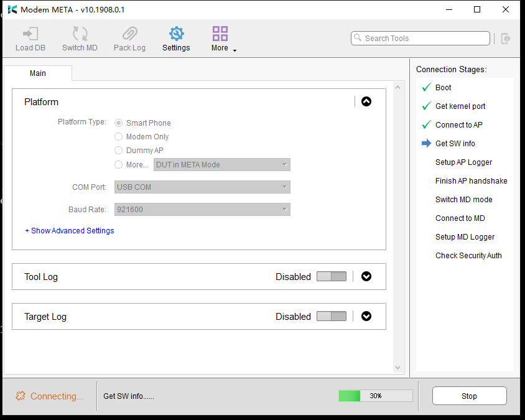
Task: Toggle the Target Log switch
Action: click(332, 316)
